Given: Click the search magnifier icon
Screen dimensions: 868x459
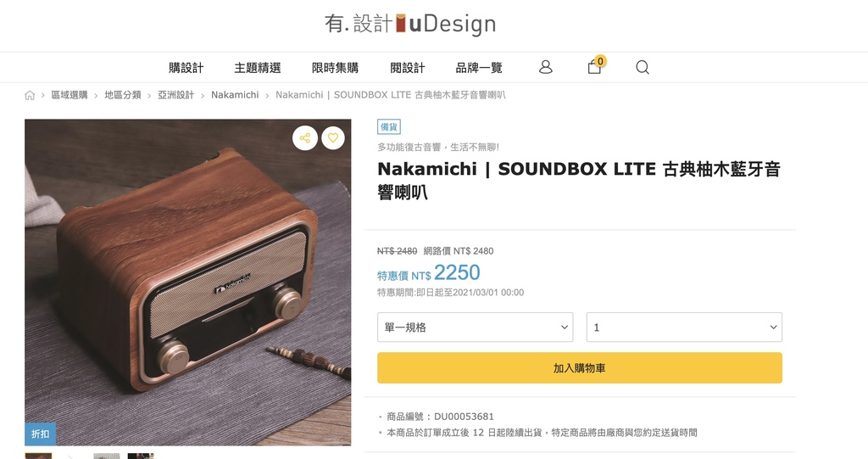Looking at the screenshot, I should pyautogui.click(x=643, y=67).
